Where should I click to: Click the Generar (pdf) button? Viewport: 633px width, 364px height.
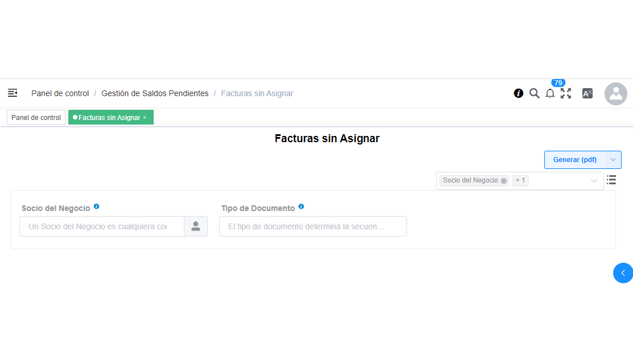574,159
